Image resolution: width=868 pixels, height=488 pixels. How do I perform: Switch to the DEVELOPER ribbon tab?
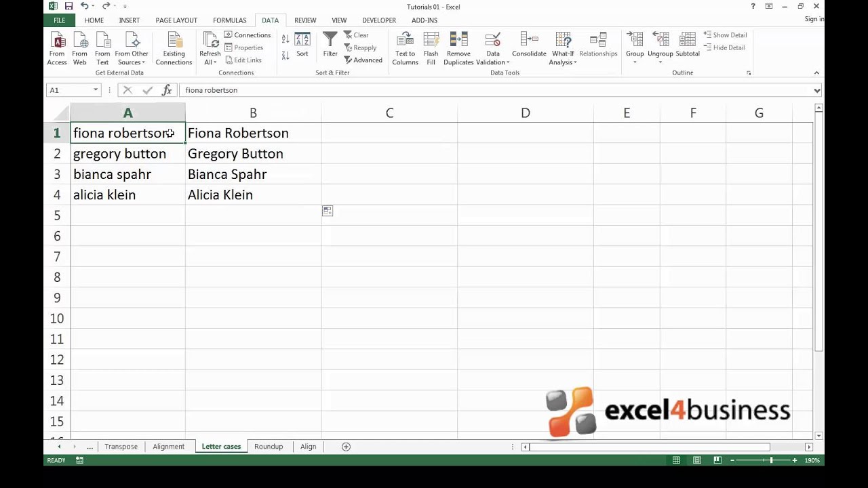pos(379,20)
